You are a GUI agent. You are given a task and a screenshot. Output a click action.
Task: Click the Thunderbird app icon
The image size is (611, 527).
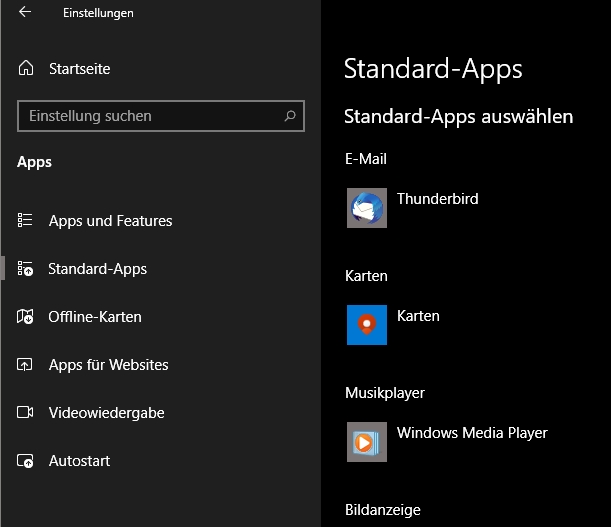click(367, 208)
